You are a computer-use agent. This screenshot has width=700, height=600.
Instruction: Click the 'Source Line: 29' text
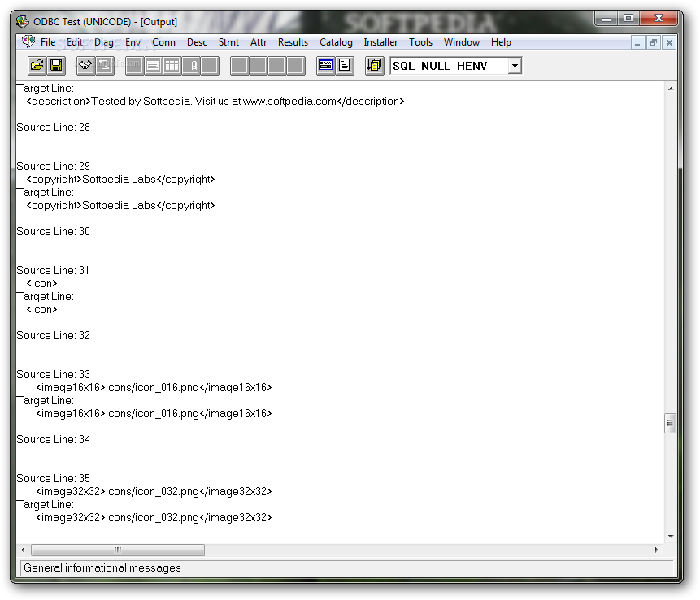pos(53,166)
